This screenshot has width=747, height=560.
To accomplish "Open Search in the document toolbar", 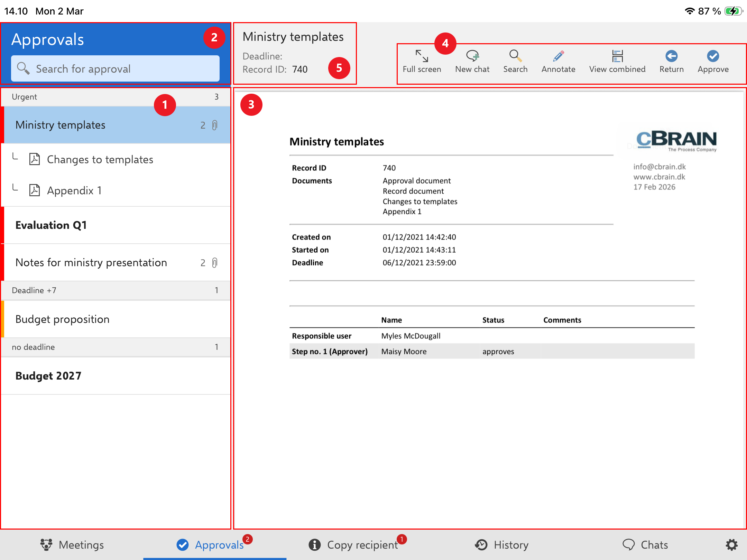I will [x=515, y=62].
